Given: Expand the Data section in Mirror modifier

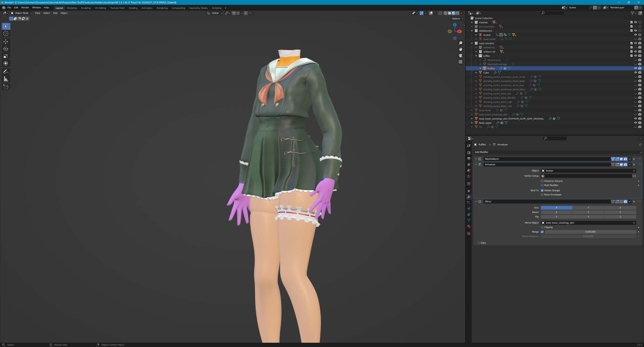Looking at the screenshot, I should pos(481,243).
